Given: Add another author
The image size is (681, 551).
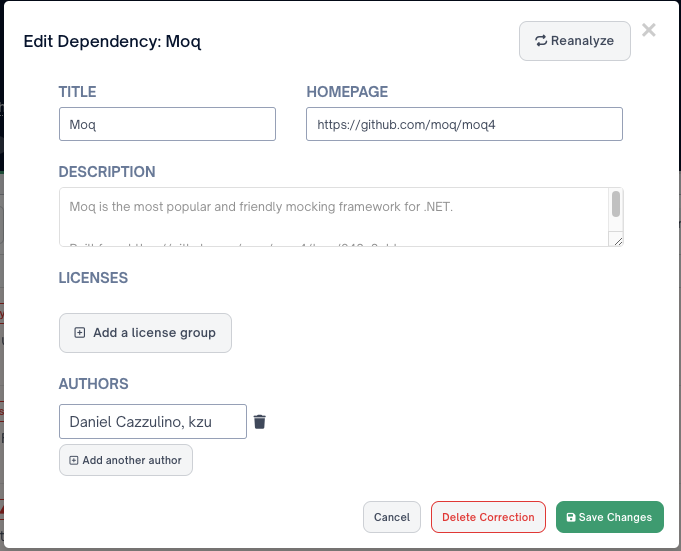Looking at the screenshot, I should click(126, 460).
